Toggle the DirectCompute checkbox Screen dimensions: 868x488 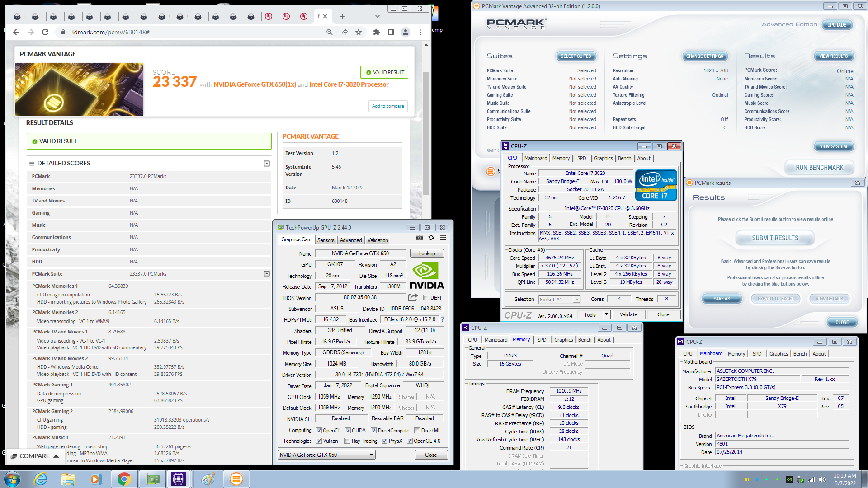click(374, 431)
